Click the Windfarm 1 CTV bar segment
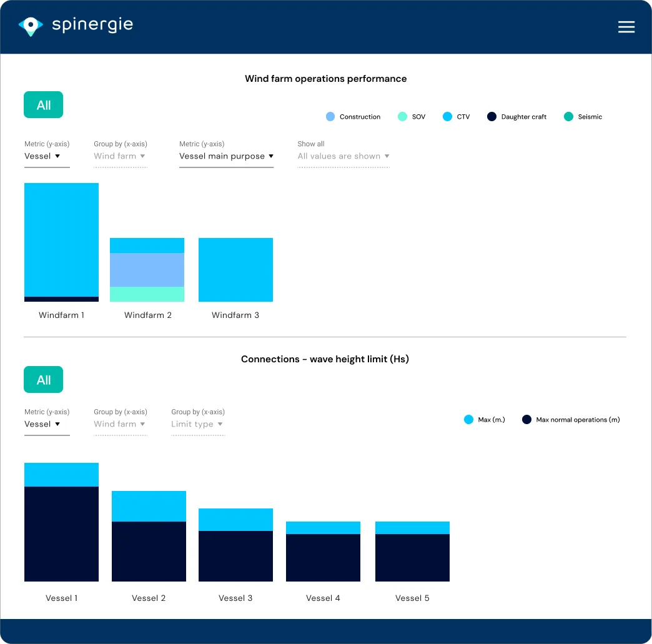The height and width of the screenshot is (644, 652). coord(62,240)
